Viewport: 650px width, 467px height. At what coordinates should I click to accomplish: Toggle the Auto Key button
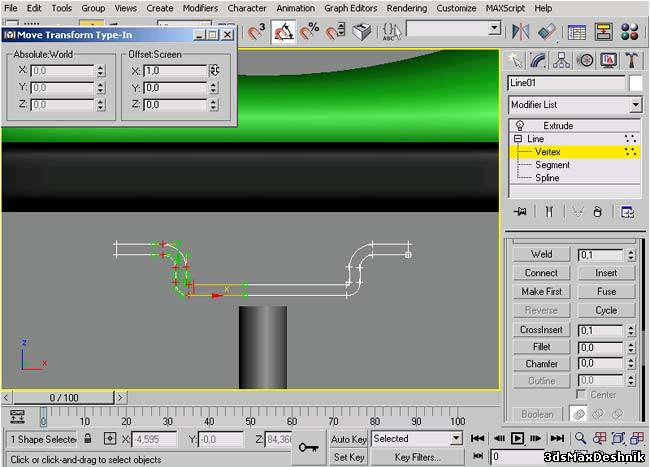(349, 439)
